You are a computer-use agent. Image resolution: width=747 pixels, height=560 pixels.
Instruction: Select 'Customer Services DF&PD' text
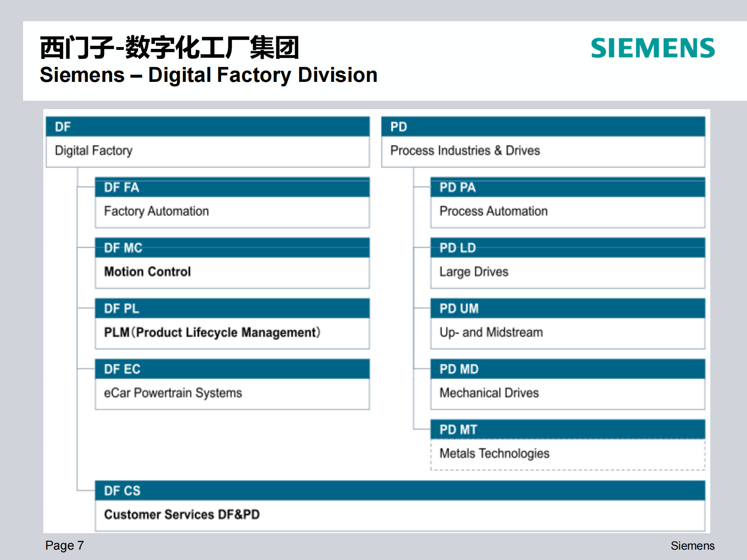pos(182,514)
